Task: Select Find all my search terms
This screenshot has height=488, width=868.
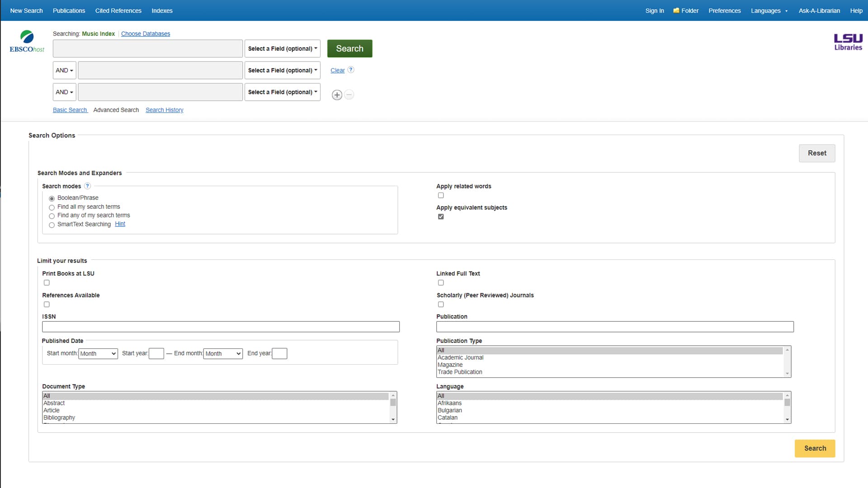Action: (52, 207)
